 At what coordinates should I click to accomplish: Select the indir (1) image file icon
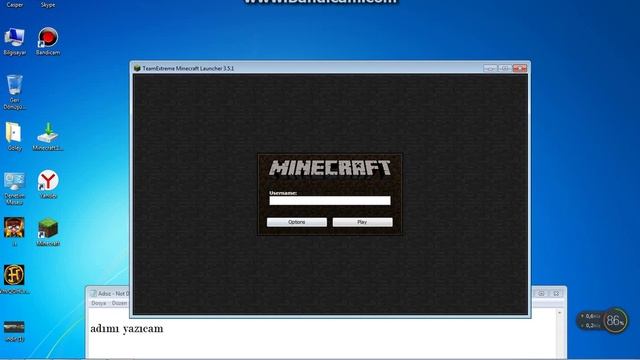tap(14, 331)
